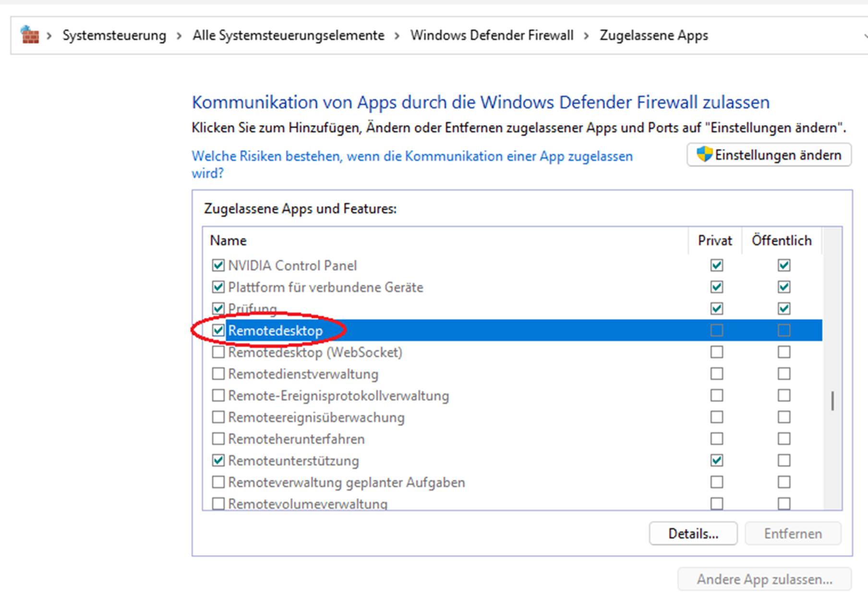This screenshot has width=868, height=608.
Task: Toggle Öffentlich checkbox for Prüfung
Action: pos(784,308)
